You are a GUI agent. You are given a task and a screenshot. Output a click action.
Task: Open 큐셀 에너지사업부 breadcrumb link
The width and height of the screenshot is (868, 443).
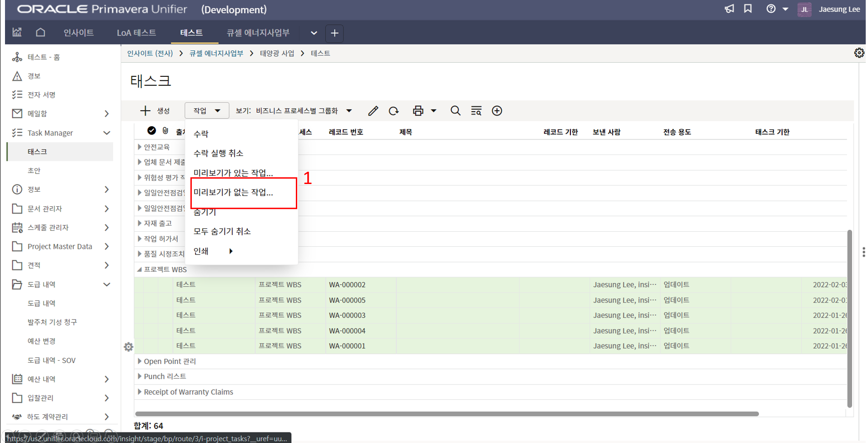coord(216,53)
